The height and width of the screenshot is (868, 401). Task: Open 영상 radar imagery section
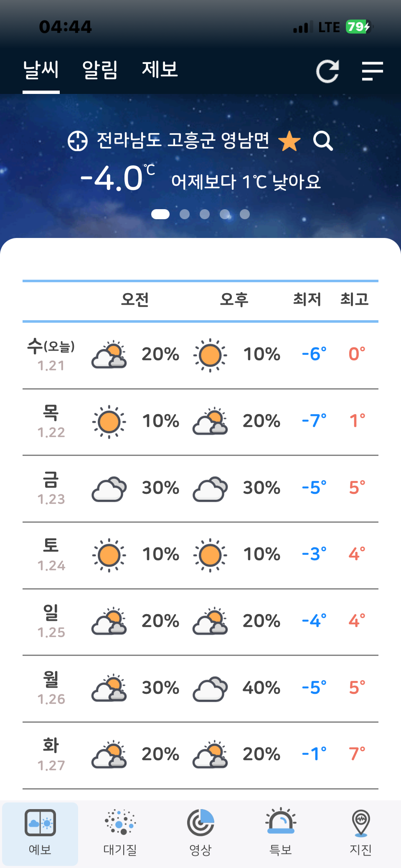click(200, 833)
